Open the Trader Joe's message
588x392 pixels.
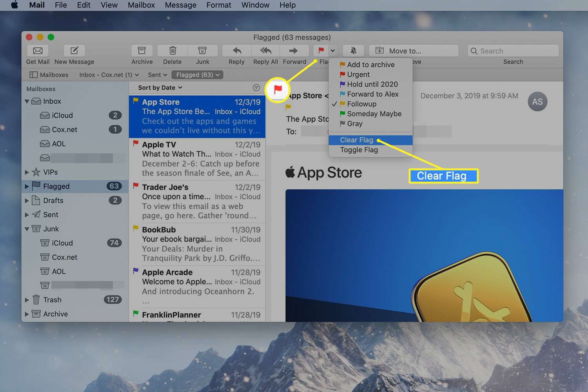tap(197, 201)
